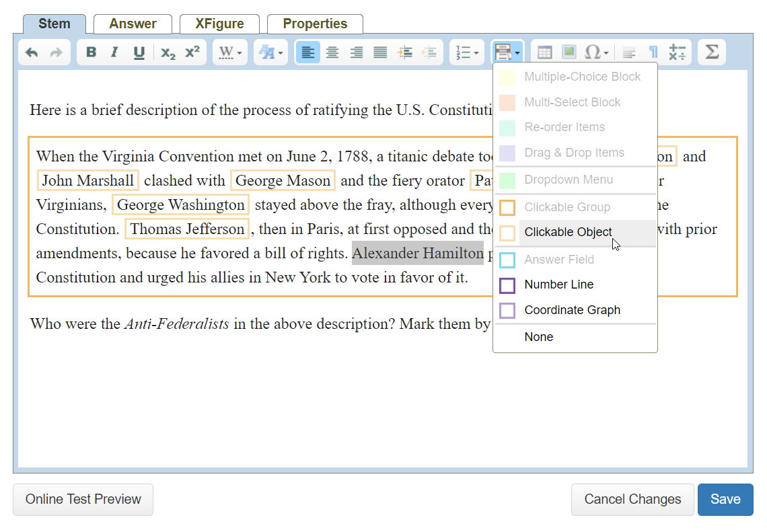Click the George Mason clickable object

coord(283,180)
